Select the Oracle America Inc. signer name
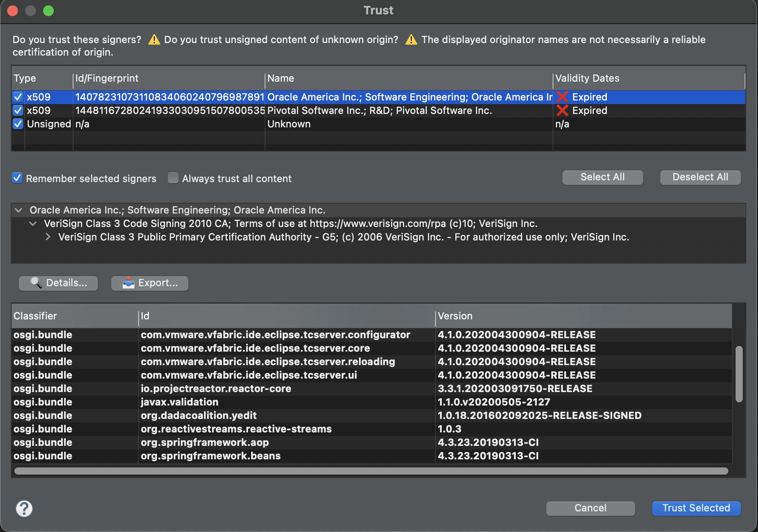Screen dimensions: 758x532 tap(409, 97)
